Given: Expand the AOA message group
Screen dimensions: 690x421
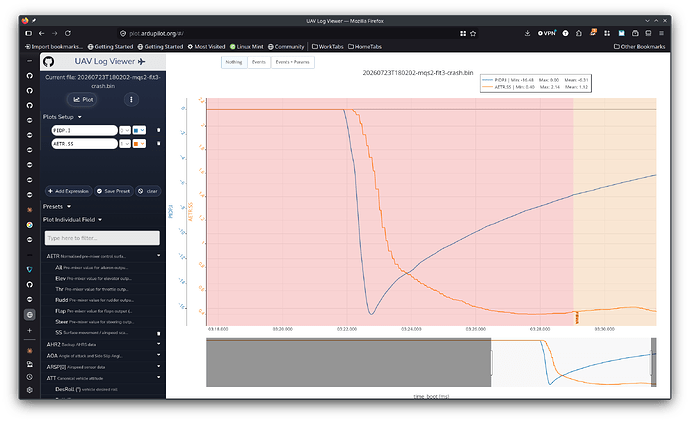Looking at the screenshot, I should pos(103,355).
